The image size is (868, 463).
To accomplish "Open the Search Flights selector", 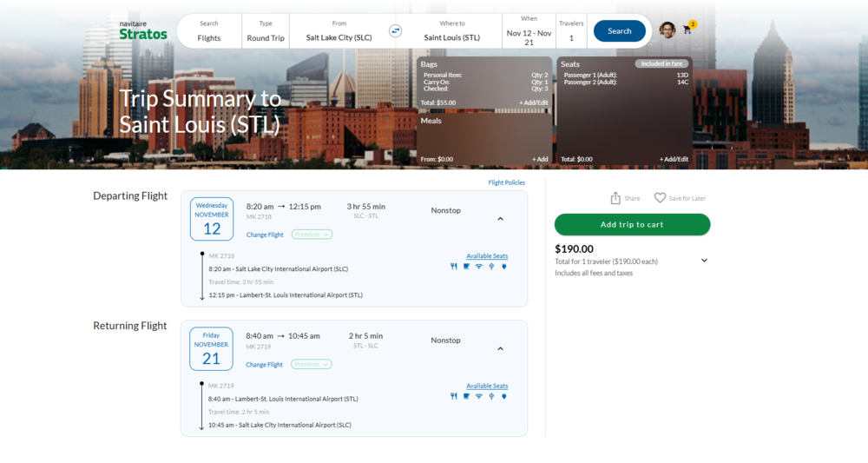I will [x=209, y=31].
